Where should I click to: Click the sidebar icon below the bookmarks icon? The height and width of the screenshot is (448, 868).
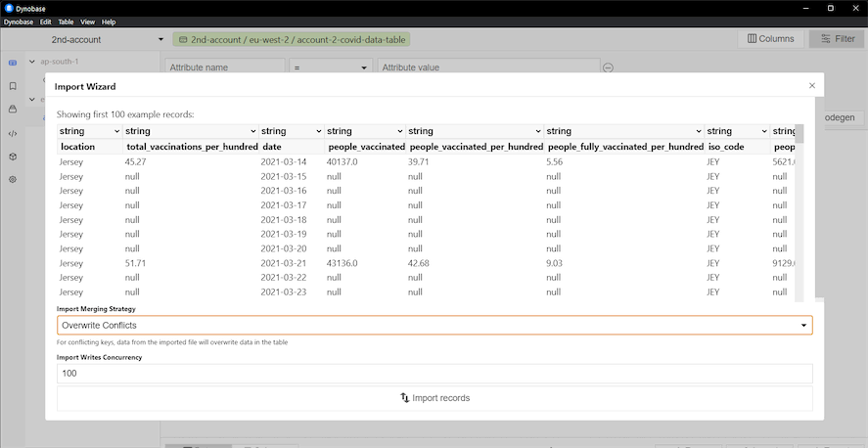click(x=13, y=110)
